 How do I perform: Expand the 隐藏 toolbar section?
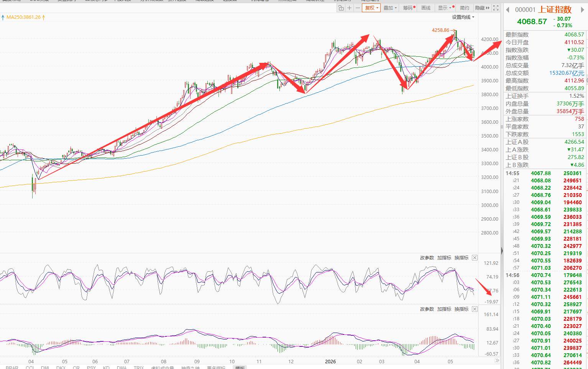pyautogui.click(x=482, y=8)
